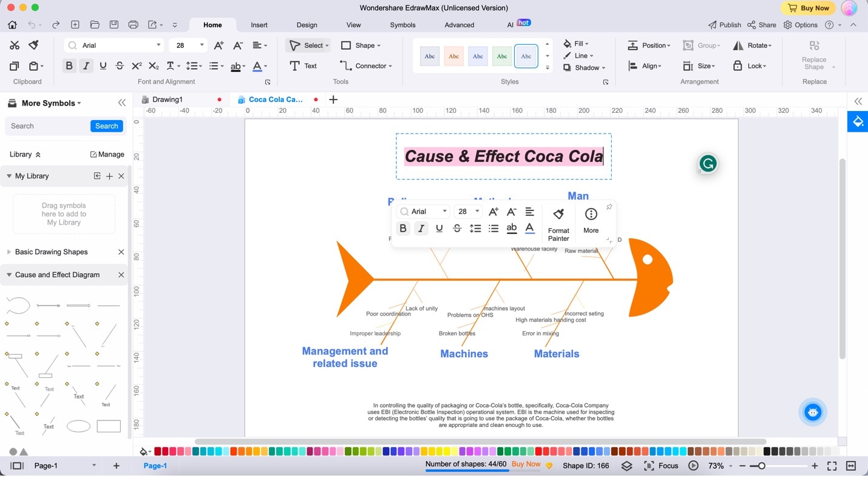Screen dimensions: 868x478
Task: Select the Text tool in Tools group
Action: tap(303, 66)
